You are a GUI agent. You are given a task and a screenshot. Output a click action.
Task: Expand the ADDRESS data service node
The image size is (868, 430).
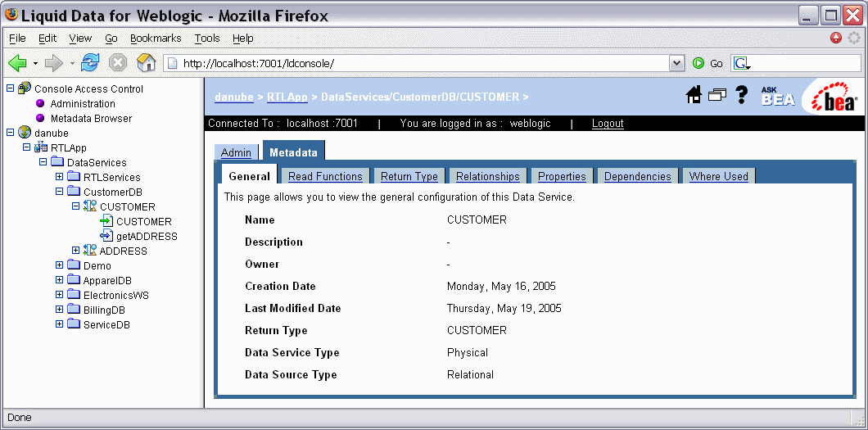tap(76, 251)
